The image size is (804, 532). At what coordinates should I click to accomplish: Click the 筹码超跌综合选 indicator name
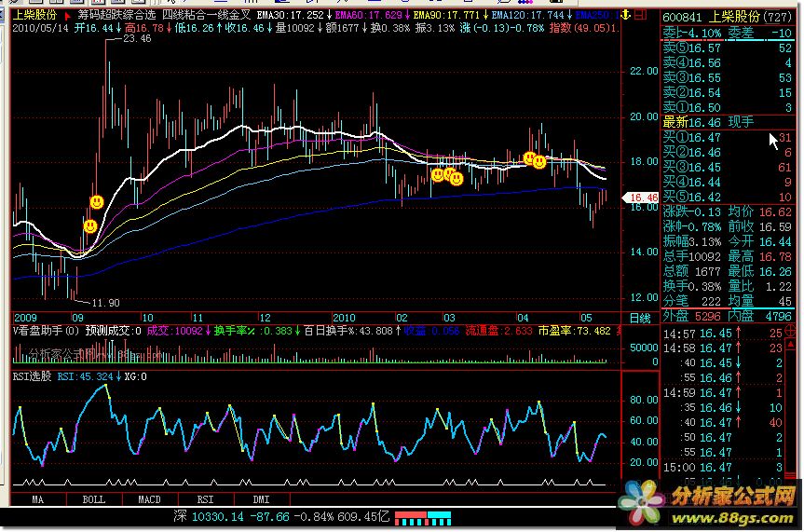[x=120, y=16]
